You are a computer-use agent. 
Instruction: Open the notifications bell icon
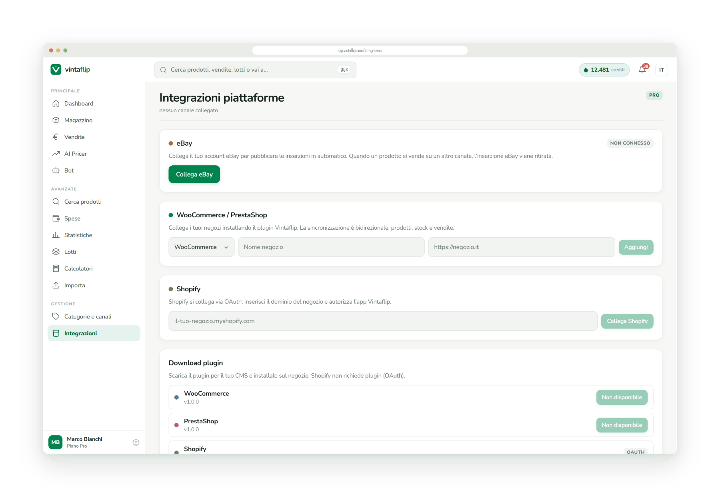(x=642, y=69)
